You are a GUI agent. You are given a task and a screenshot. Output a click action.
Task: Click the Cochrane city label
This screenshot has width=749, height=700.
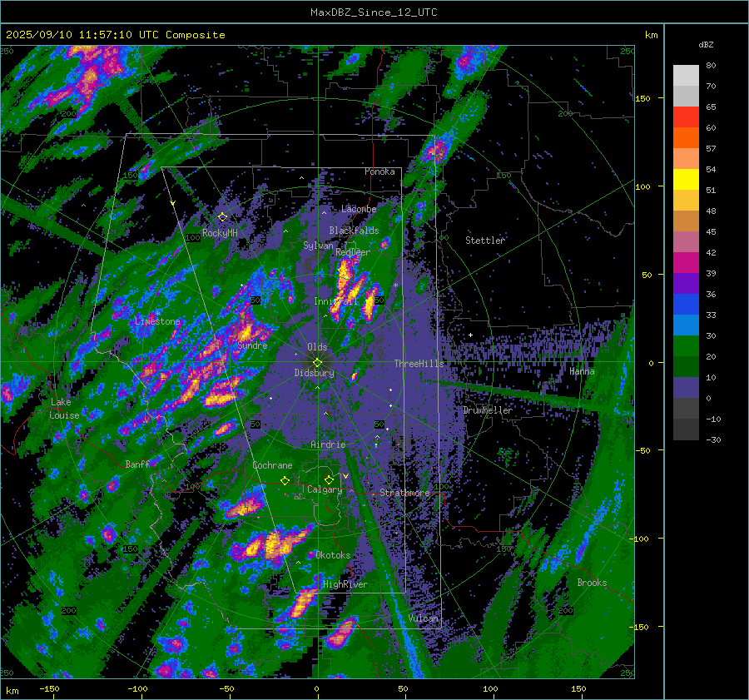(x=272, y=465)
